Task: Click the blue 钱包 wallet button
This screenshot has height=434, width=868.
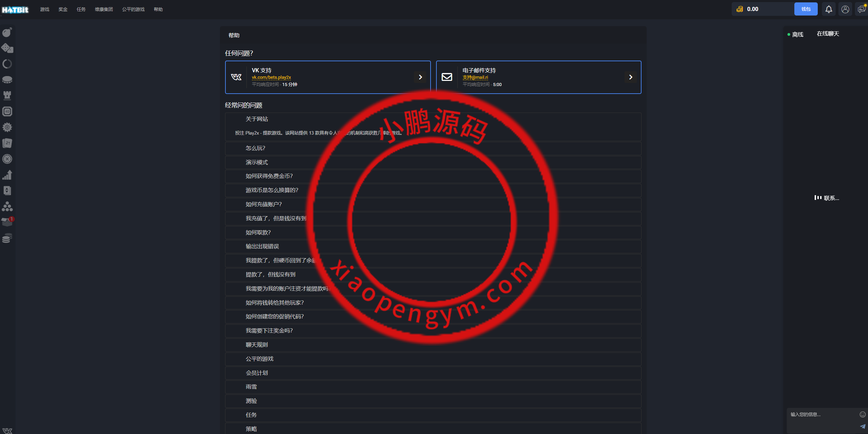Action: 806,9
